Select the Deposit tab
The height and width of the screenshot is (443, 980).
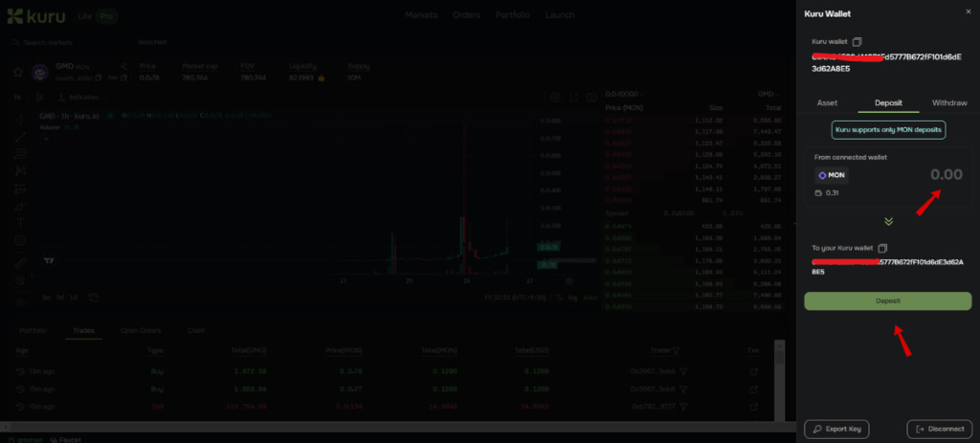(887, 102)
